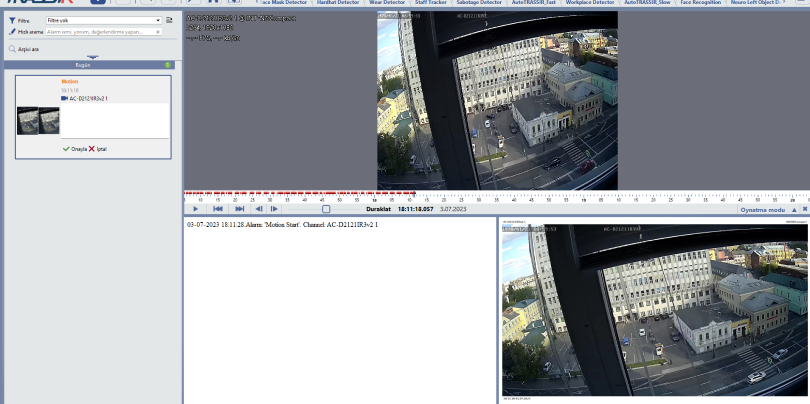
Task: Open the first alarm snapshot thumbnail
Action: coord(27,121)
